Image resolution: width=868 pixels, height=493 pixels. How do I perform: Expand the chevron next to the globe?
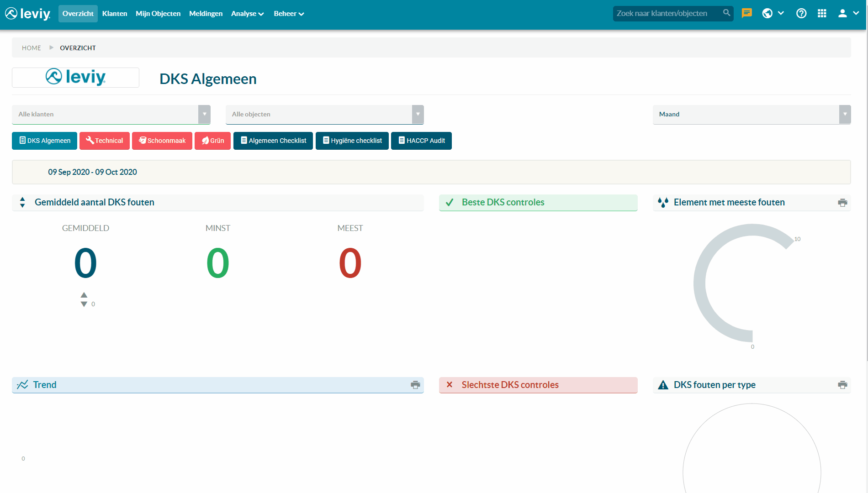pyautogui.click(x=781, y=13)
